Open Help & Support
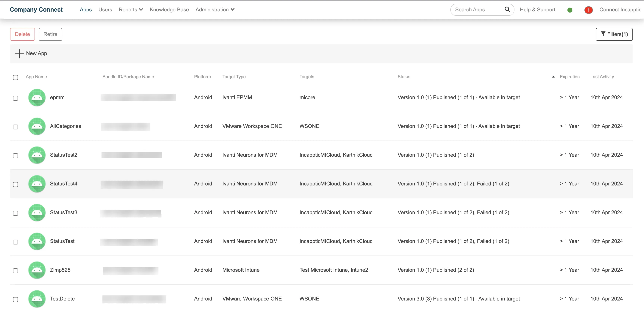Screen dimensions: 644x313 pos(537,10)
